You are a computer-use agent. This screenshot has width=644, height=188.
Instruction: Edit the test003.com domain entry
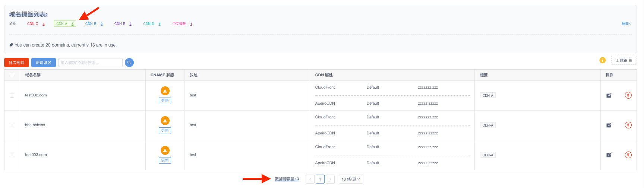(609, 155)
